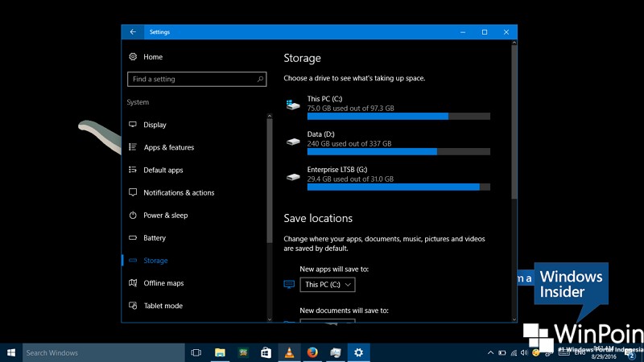Click the Offline maps map icon

(x=133, y=283)
